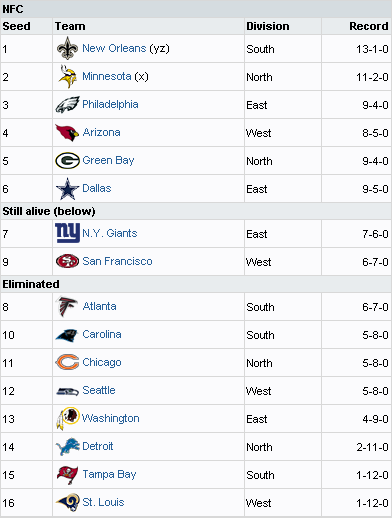Screen dimensions: 392x518
Task: Open the Minnesota team link
Action: pyautogui.click(x=107, y=76)
